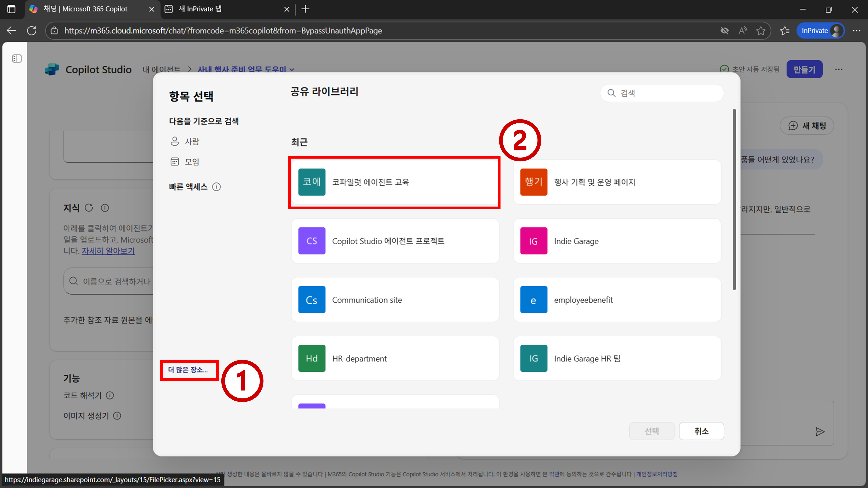The image size is (868, 488).
Task: Click the sidebar toggle icon at top left
Action: click(17, 59)
